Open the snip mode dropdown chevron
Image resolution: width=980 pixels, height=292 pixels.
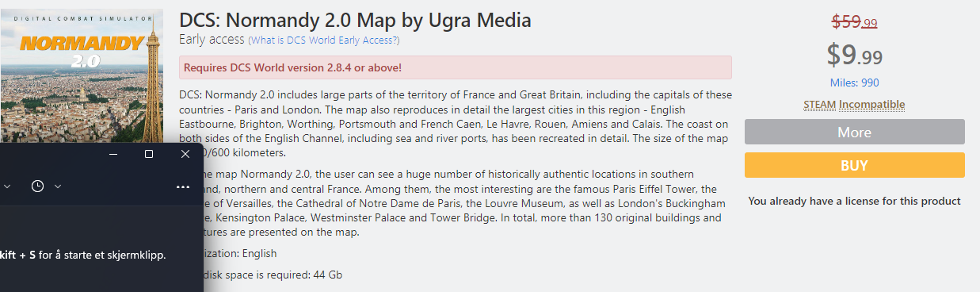(7, 186)
